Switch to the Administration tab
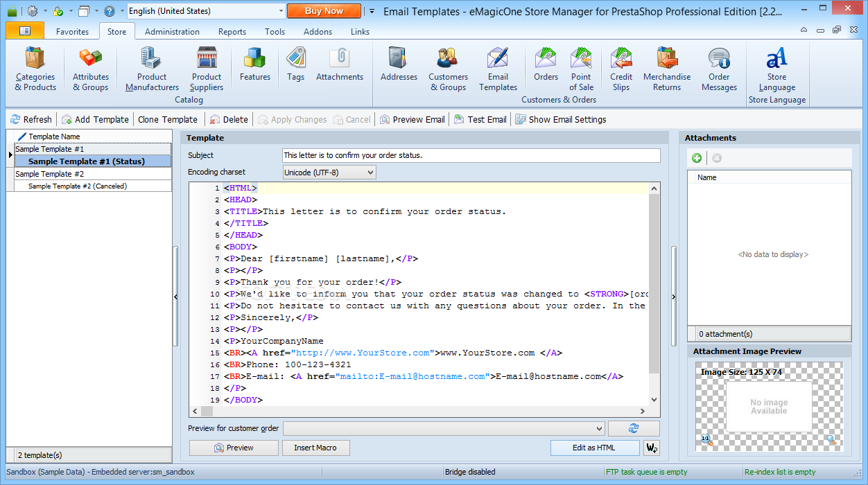Viewport: 868px width, 485px height. click(x=172, y=31)
